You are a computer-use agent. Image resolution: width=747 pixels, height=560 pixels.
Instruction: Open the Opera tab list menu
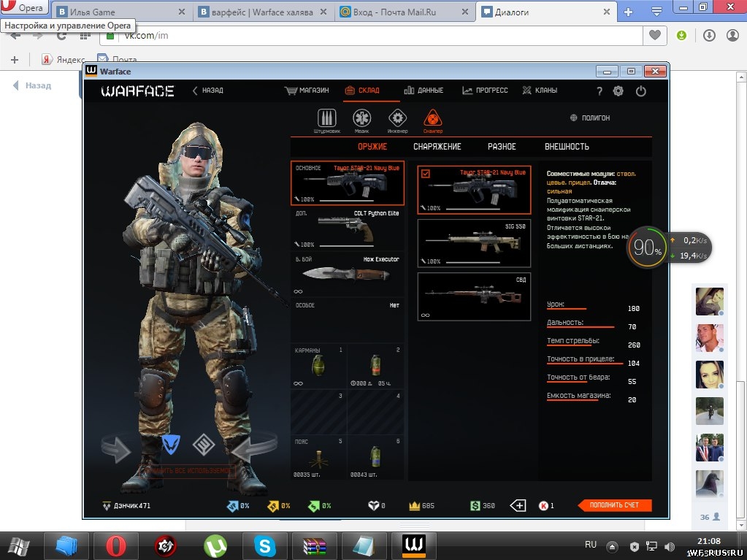(x=656, y=12)
